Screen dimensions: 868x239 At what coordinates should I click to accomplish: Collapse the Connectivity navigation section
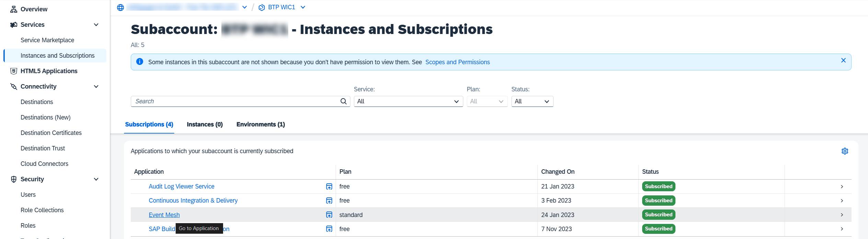coord(96,87)
